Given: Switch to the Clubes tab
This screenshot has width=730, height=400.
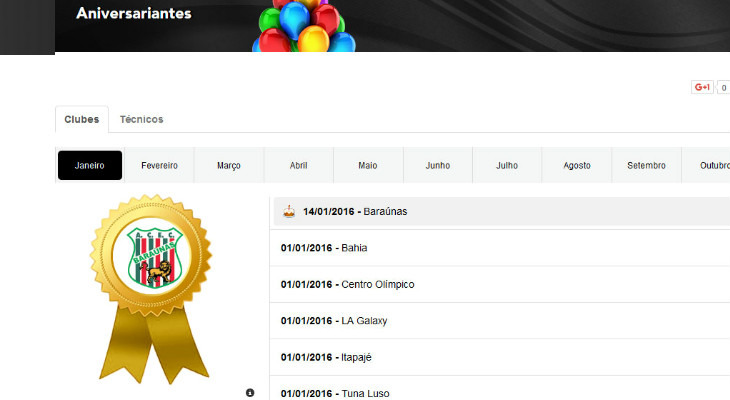Looking at the screenshot, I should click(x=82, y=119).
